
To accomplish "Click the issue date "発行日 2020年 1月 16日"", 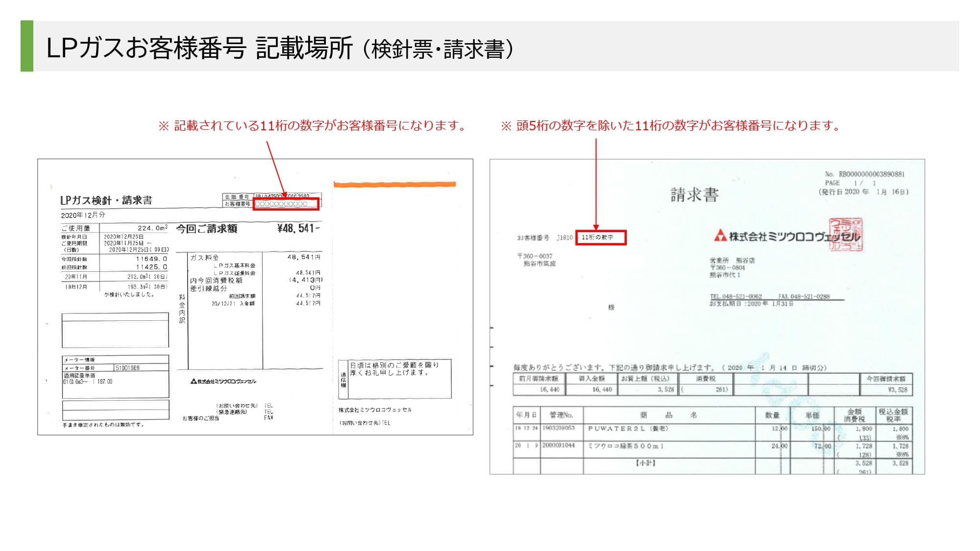I will point(864,192).
